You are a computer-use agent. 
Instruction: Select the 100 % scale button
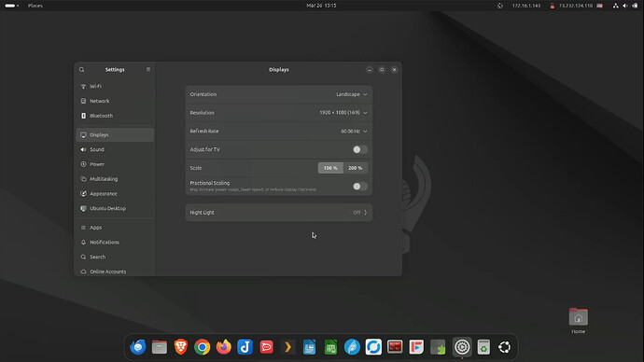(330, 168)
